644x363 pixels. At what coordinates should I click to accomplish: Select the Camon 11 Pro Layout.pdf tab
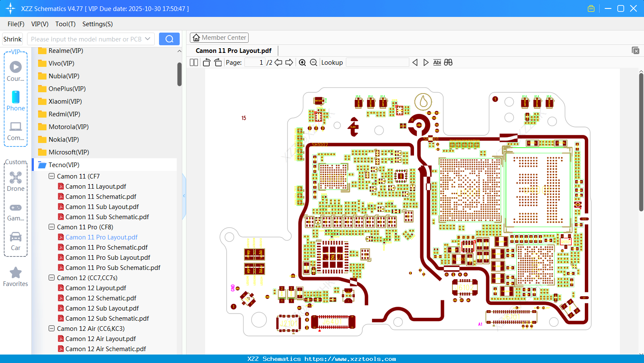tap(233, 51)
